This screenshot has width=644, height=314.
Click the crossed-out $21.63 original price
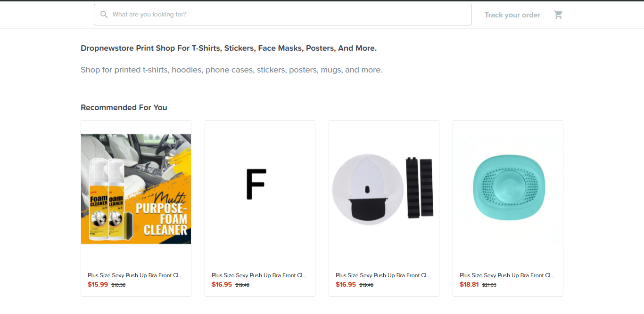coord(489,285)
